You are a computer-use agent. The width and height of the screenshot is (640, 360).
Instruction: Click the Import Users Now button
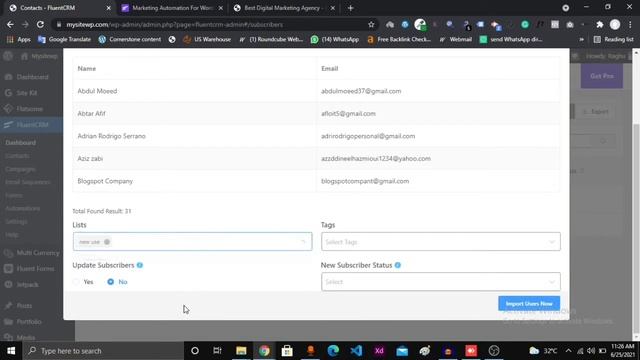tap(529, 303)
